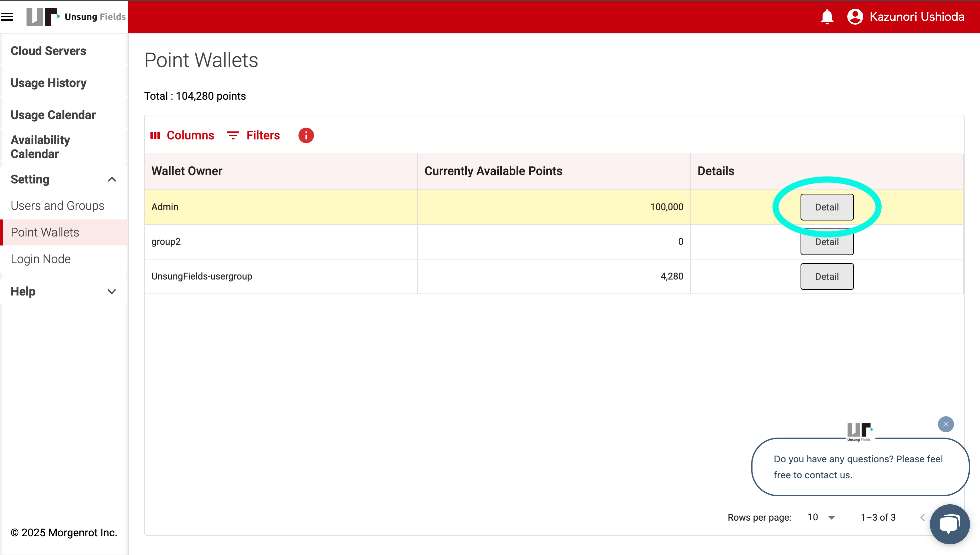Open the Filters panel
Viewport: 980px width, 555px height.
[x=254, y=135]
